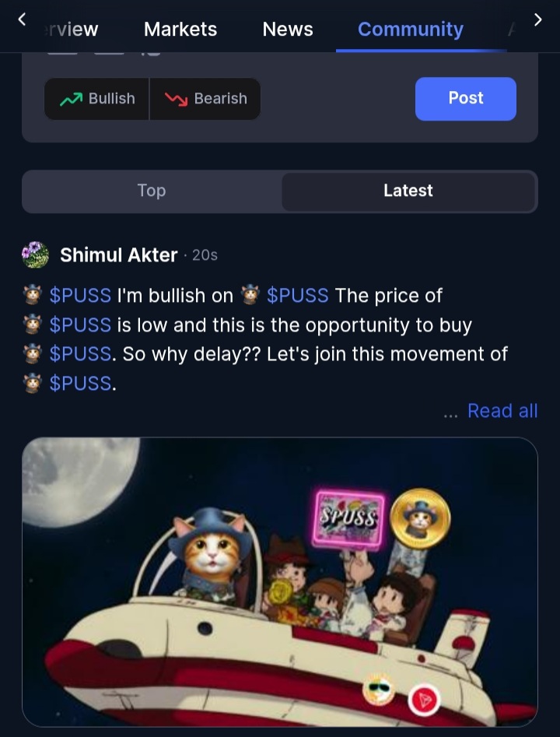Tap the gold cat coin in image

420,518
